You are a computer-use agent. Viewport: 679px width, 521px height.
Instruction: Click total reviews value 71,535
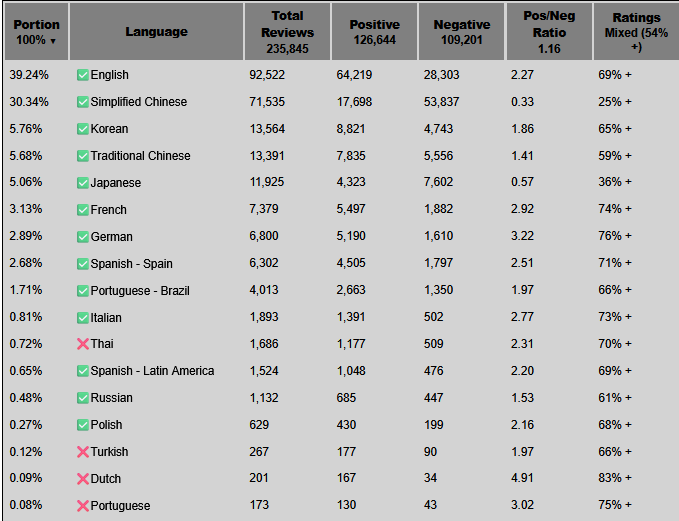pyautogui.click(x=267, y=102)
